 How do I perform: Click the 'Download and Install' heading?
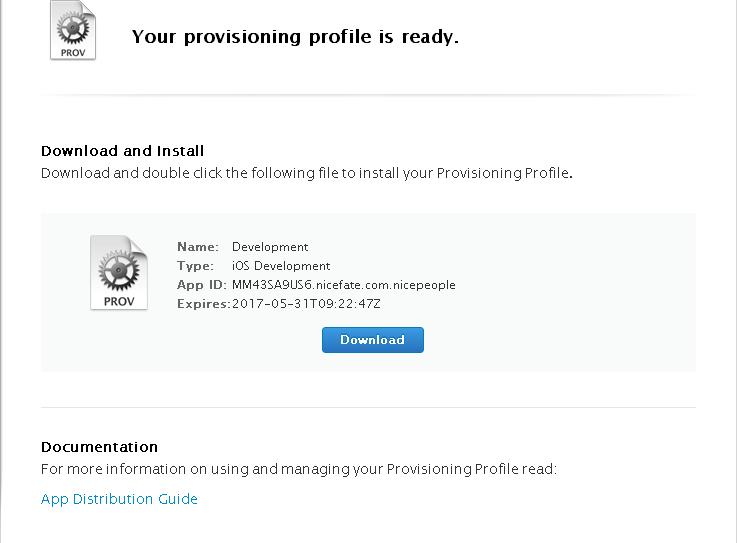coord(122,151)
